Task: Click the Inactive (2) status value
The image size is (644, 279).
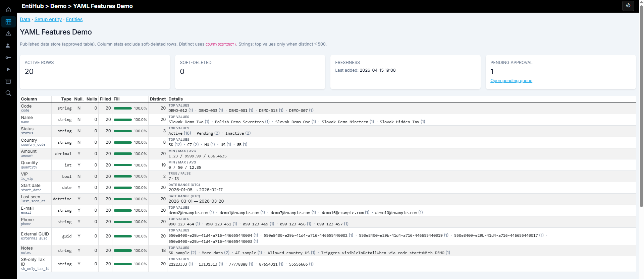Action: coord(238,133)
